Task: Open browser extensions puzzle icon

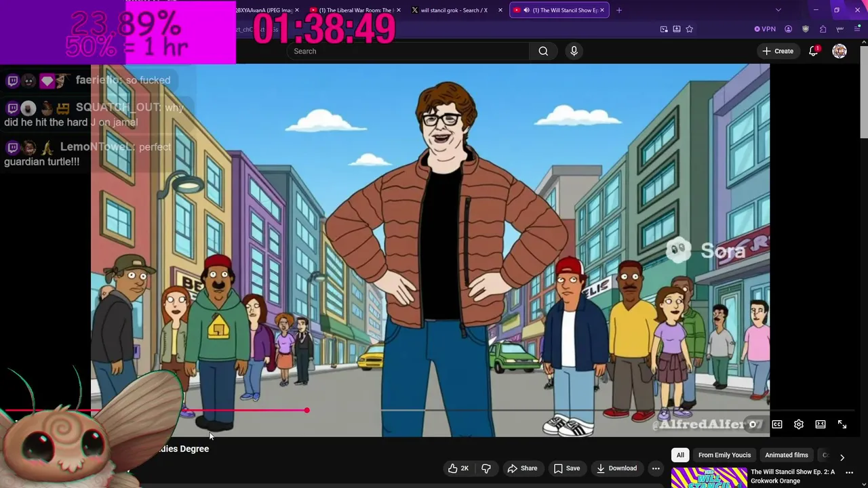Action: click(x=823, y=29)
